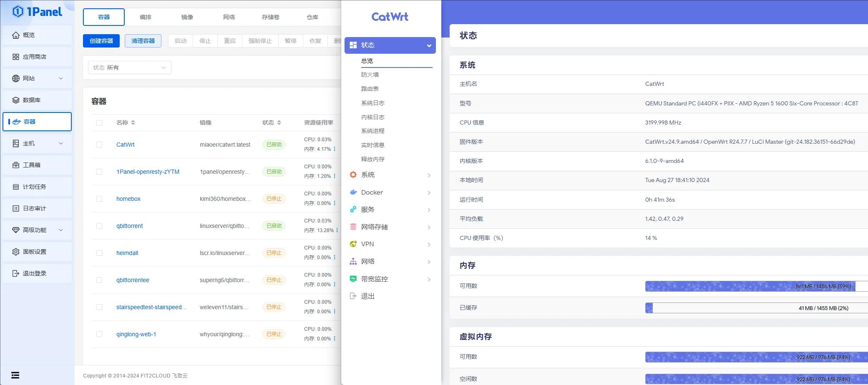Click the CatWrt 状态 dashboard icon
868x385 pixels.
[x=353, y=45]
